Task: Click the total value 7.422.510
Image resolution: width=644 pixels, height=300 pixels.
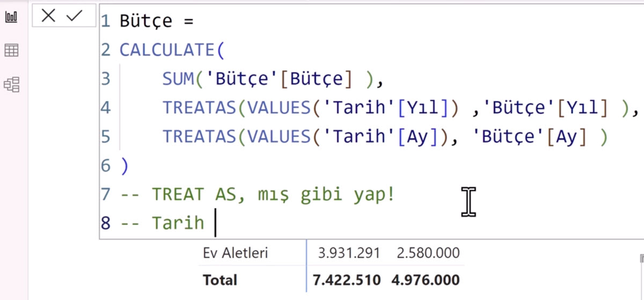Action: (x=347, y=280)
